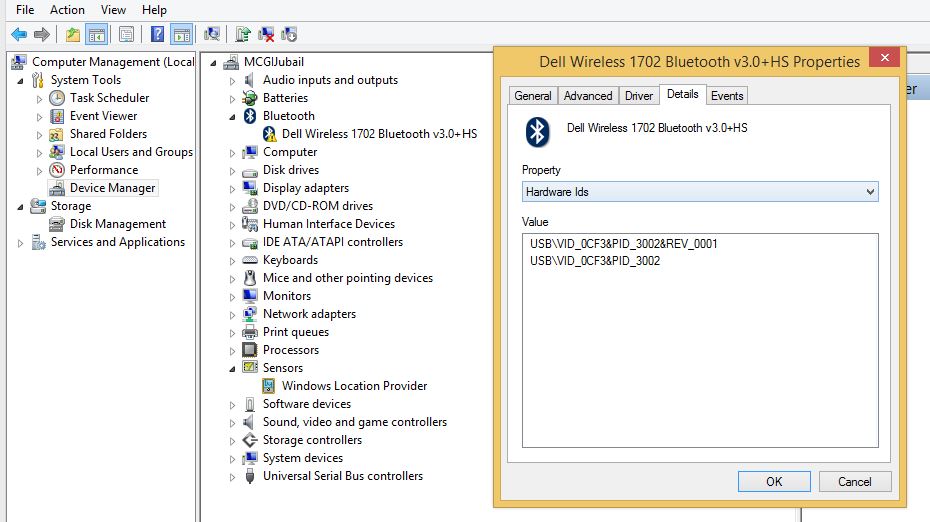Switch to the Events tab
Image resolution: width=930 pixels, height=522 pixels.
pos(727,96)
